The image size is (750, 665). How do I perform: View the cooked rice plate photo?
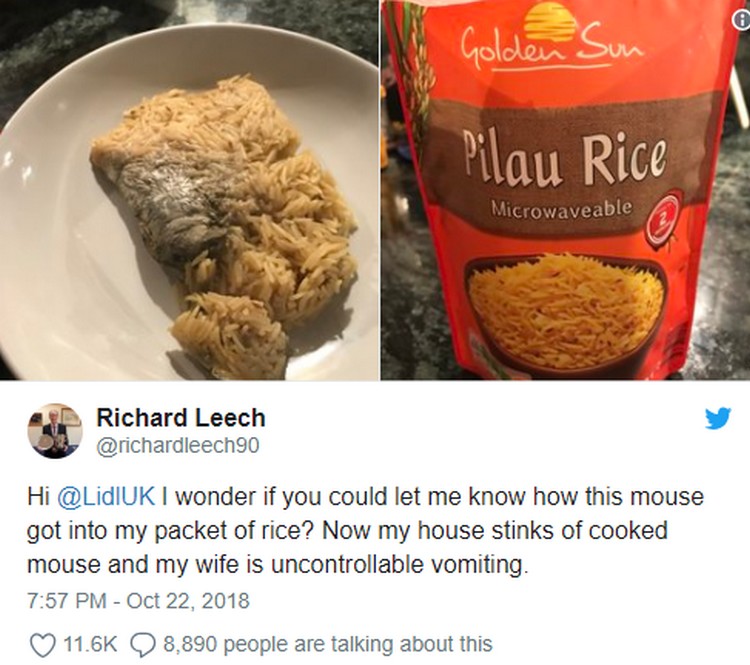(189, 190)
